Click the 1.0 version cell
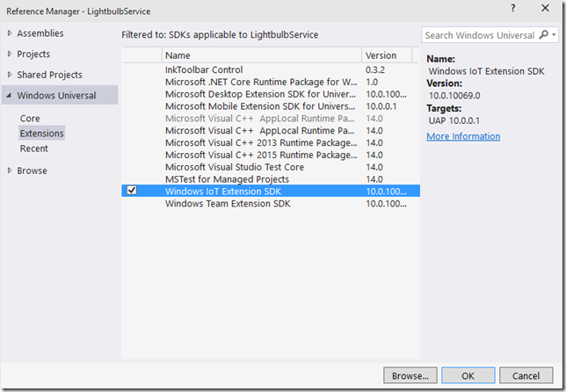Image resolution: width=566 pixels, height=392 pixels. tap(372, 82)
